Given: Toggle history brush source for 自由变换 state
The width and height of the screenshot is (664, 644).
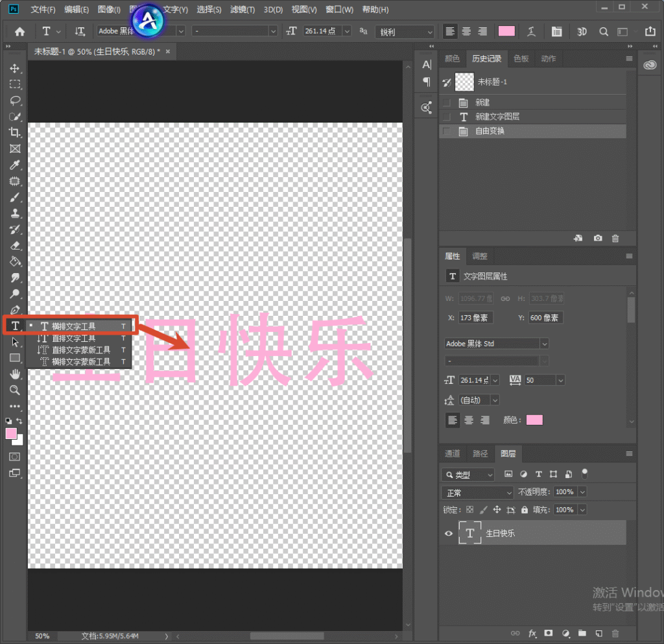Looking at the screenshot, I should 446,131.
